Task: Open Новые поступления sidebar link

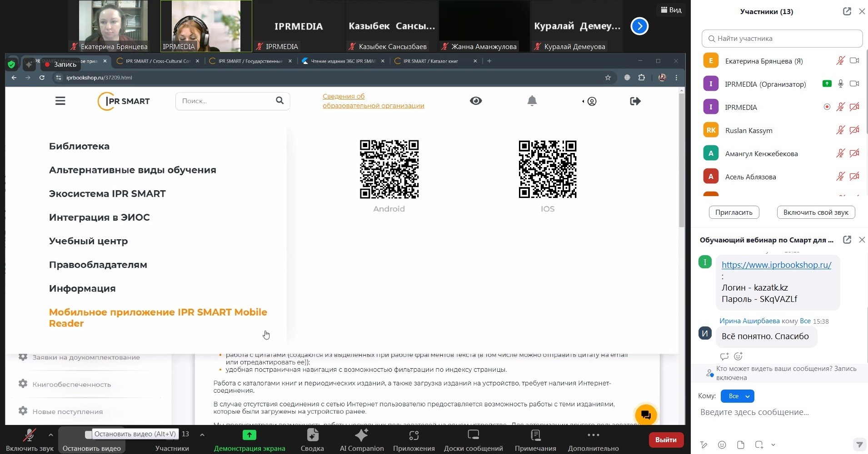Action: click(67, 411)
